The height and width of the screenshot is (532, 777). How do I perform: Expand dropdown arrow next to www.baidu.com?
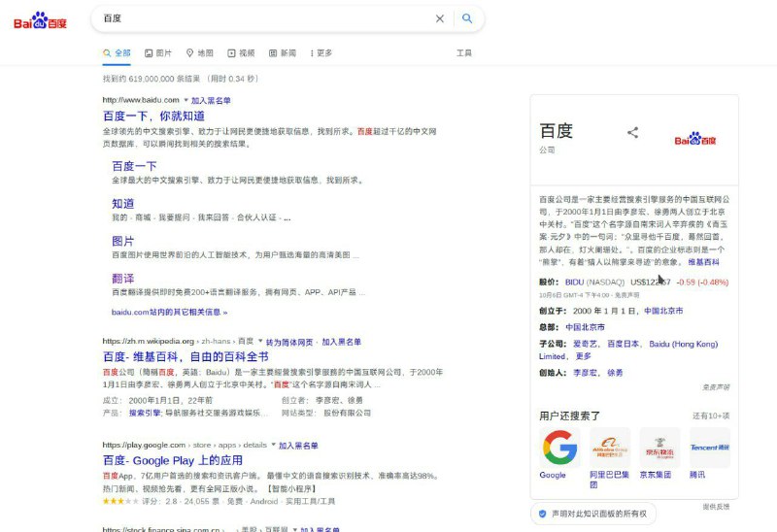pos(186,100)
